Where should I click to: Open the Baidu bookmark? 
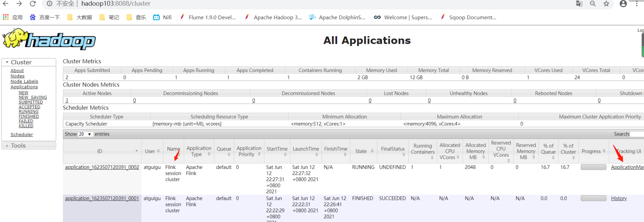point(45,17)
